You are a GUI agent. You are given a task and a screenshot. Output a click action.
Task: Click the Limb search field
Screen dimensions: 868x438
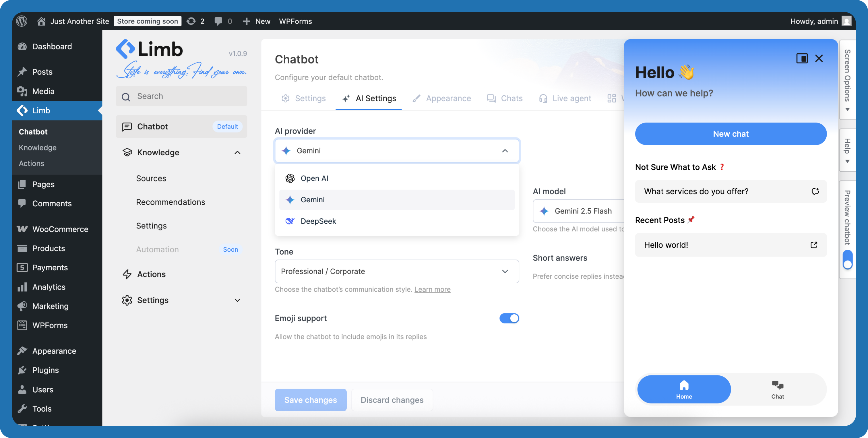coord(182,96)
